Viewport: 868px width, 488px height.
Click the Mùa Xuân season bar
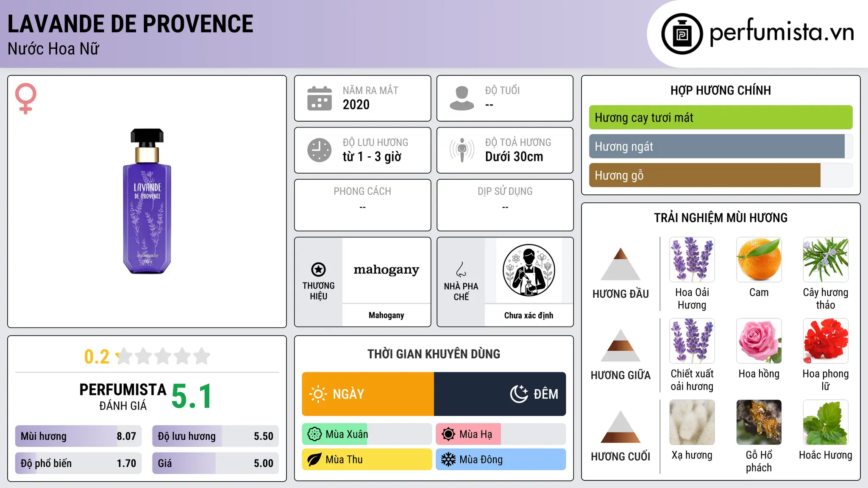click(x=367, y=434)
